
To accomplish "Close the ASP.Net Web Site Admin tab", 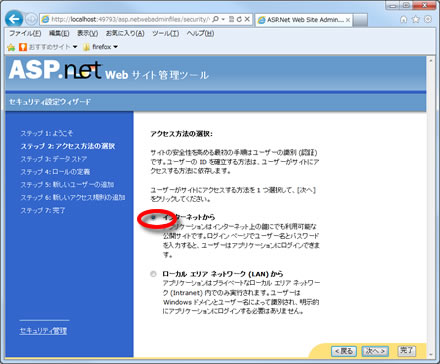I will tap(348, 20).
